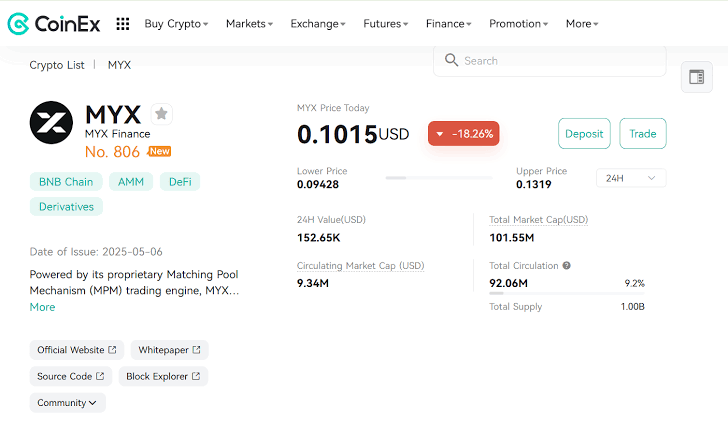Open the Futures menu
The width and height of the screenshot is (728, 421).
click(385, 23)
